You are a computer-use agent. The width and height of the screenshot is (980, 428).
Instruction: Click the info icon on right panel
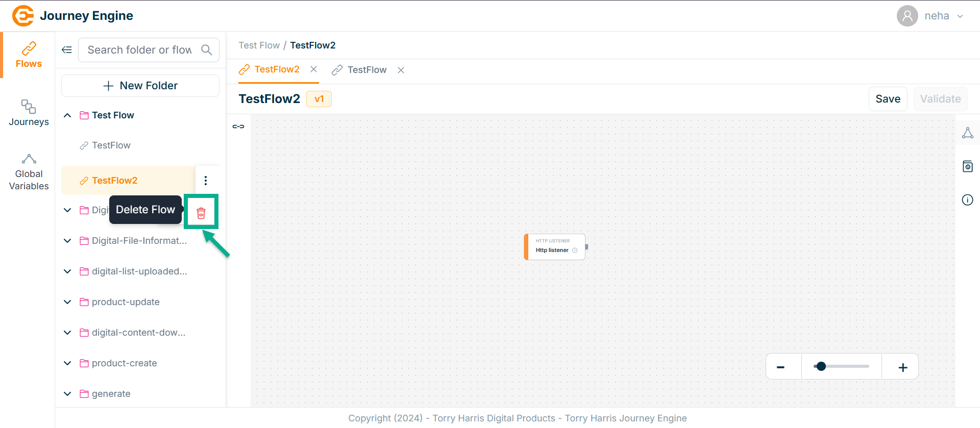[967, 200]
